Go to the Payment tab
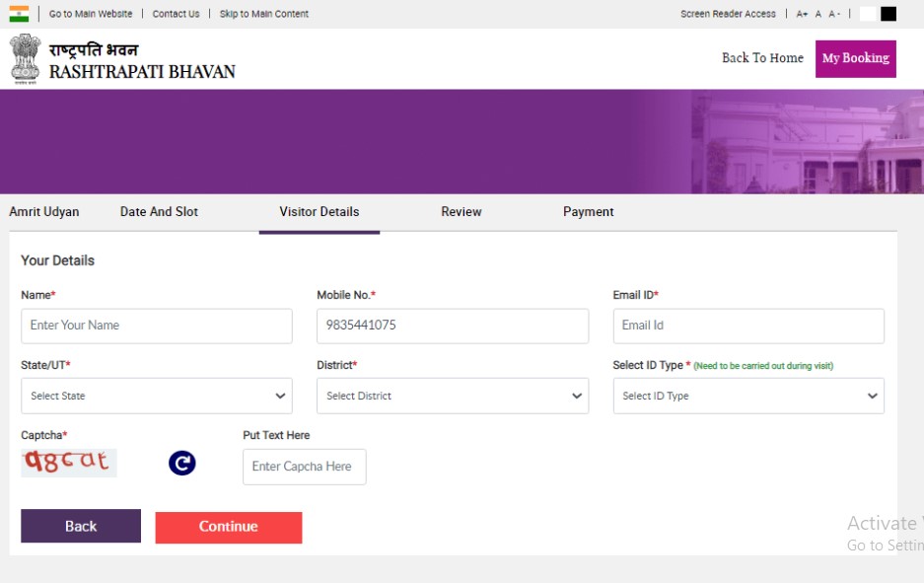Image resolution: width=924 pixels, height=583 pixels. (x=588, y=212)
